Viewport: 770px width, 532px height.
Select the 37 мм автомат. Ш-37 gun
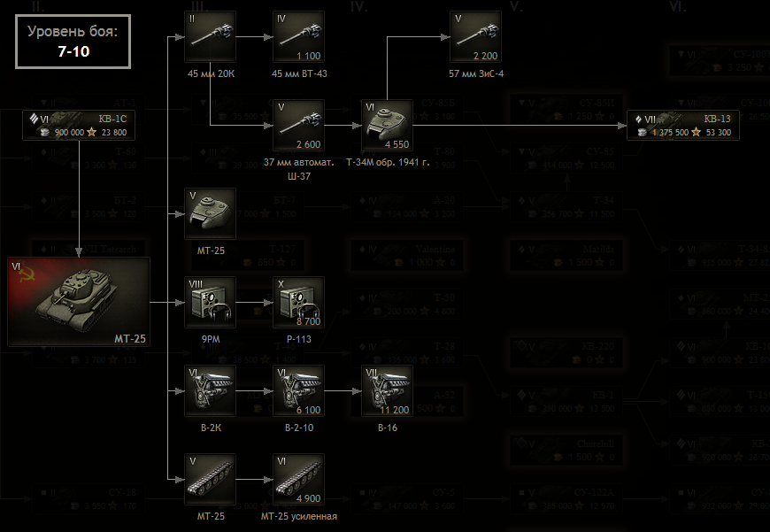point(298,126)
